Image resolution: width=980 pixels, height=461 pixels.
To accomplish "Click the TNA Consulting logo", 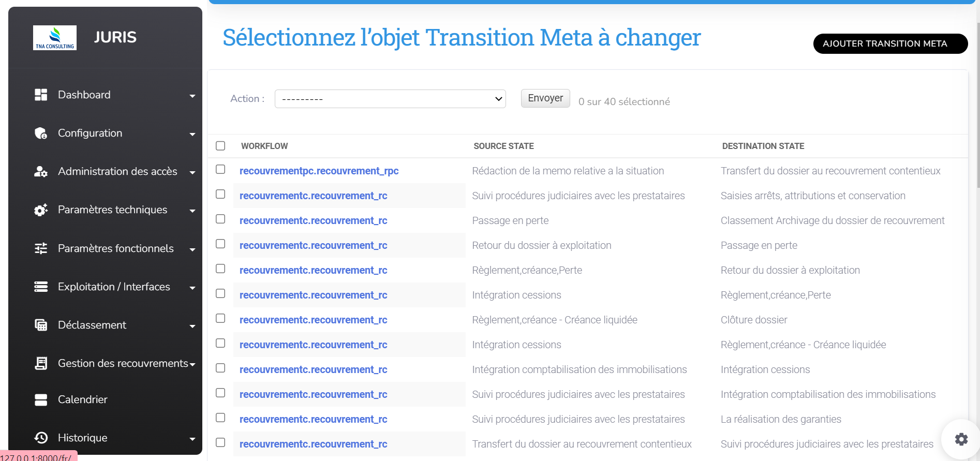I will 55,38.
